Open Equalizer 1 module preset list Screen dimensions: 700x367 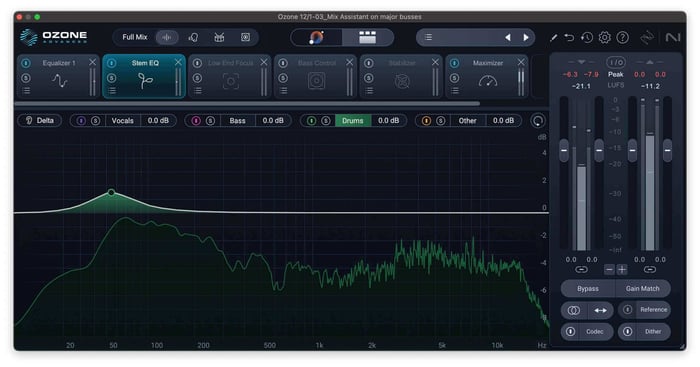(26, 91)
